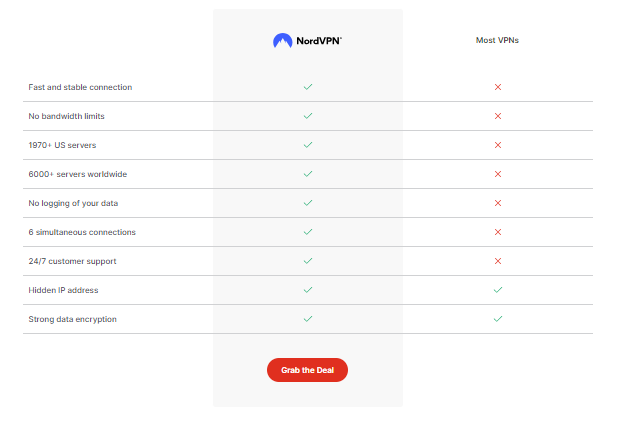Viewport: 620px width, 436px height.
Task: Click NordVPN checkmark for 6000+ servers worldwide
Action: click(x=308, y=174)
